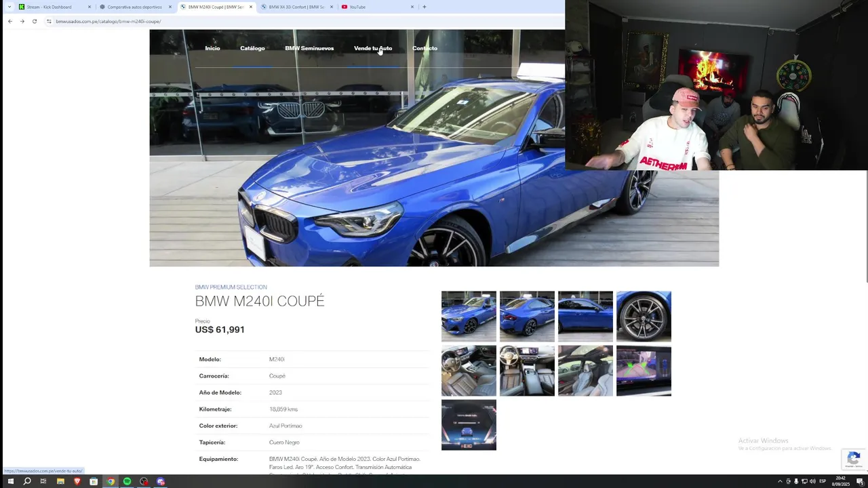Open the seats interior thumbnail

click(x=585, y=371)
